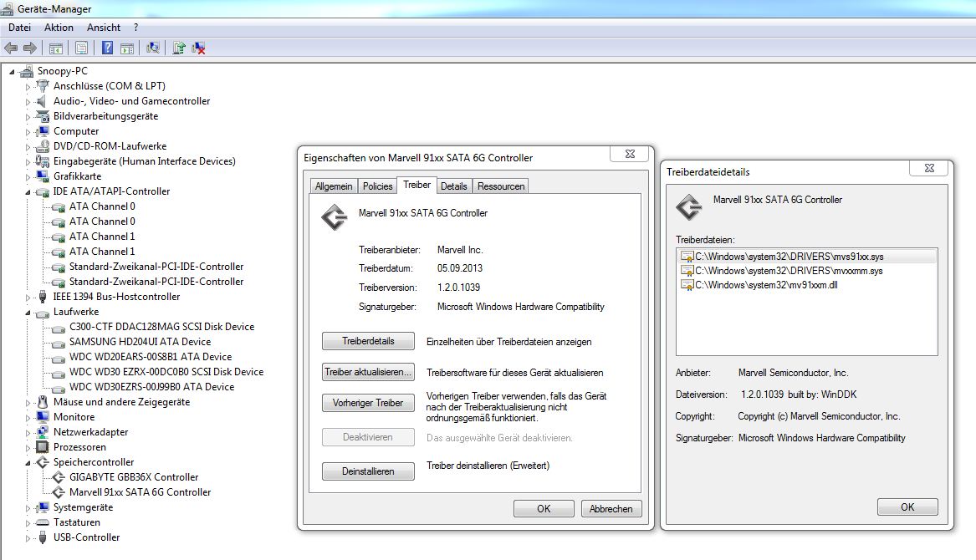
Task: Select the Treiber tab
Action: [x=416, y=185]
